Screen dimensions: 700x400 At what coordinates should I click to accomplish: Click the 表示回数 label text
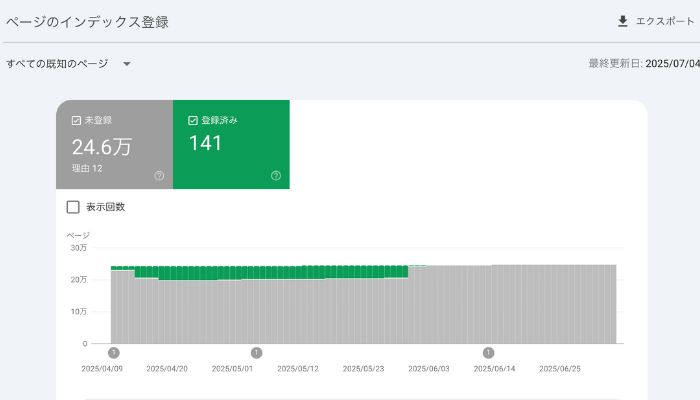pos(105,207)
